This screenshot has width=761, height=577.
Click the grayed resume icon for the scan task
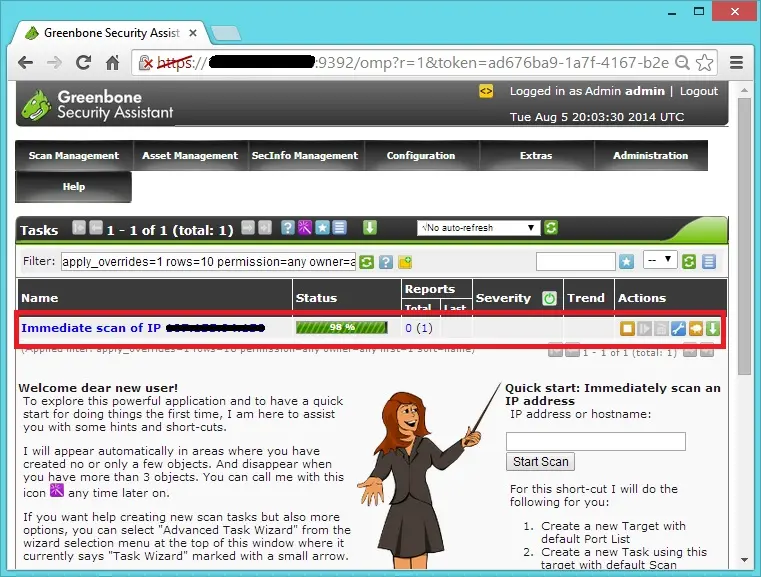645,329
